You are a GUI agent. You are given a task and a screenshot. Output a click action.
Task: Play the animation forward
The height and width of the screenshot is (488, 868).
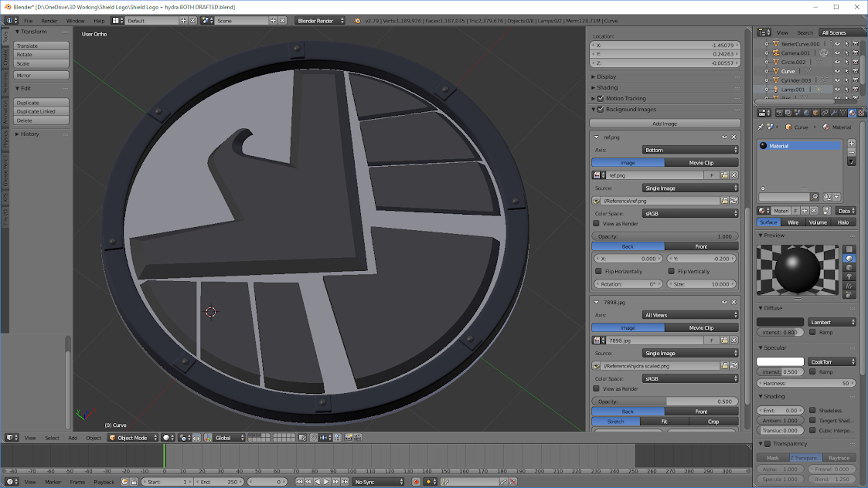pyautogui.click(x=326, y=482)
